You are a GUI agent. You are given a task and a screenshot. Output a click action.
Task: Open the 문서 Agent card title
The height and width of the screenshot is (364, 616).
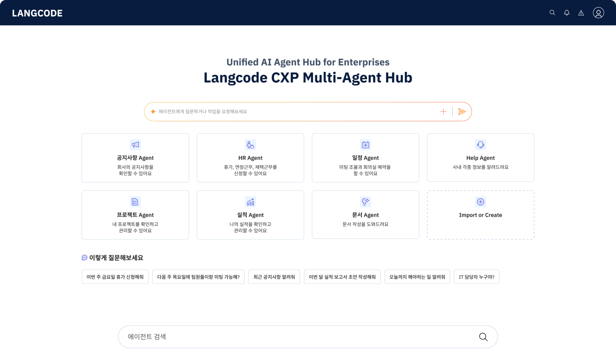coord(366,215)
